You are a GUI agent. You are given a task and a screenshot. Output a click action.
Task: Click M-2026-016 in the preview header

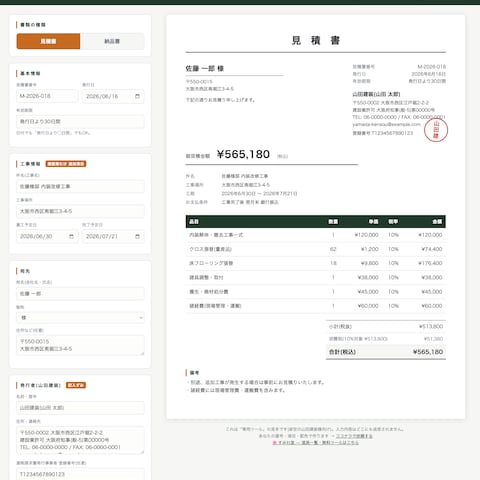432,67
